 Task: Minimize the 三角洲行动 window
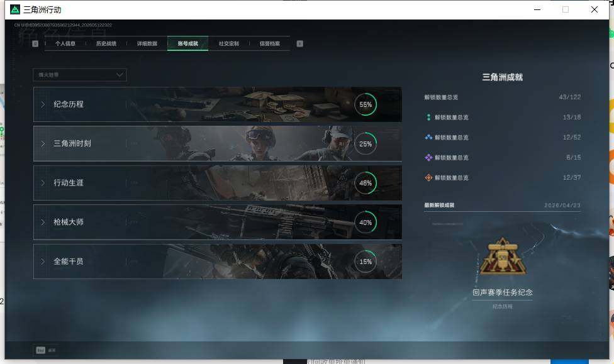click(537, 9)
